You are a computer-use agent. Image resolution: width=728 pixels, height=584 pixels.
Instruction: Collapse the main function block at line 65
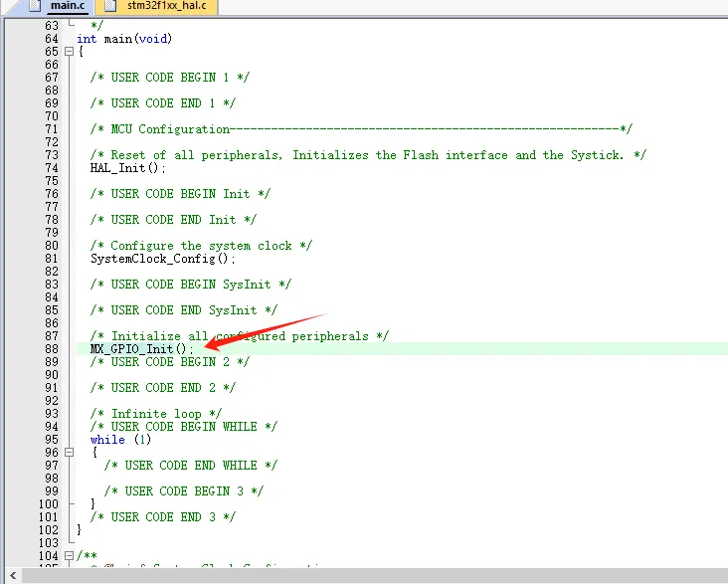pyautogui.click(x=68, y=52)
